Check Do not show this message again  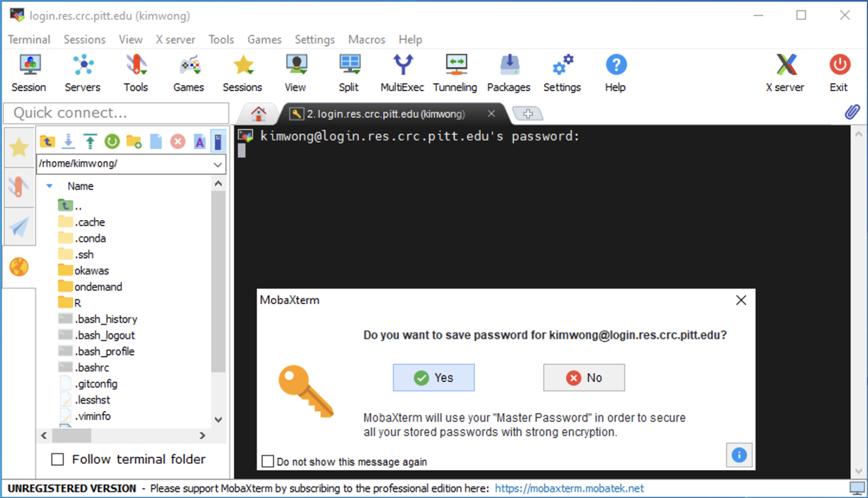[268, 461]
